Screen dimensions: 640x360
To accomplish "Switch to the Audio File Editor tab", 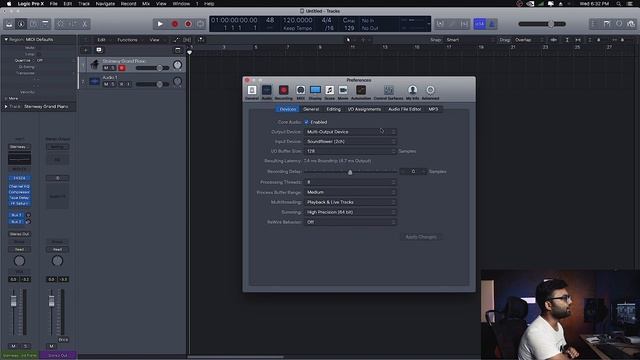I will [x=404, y=109].
